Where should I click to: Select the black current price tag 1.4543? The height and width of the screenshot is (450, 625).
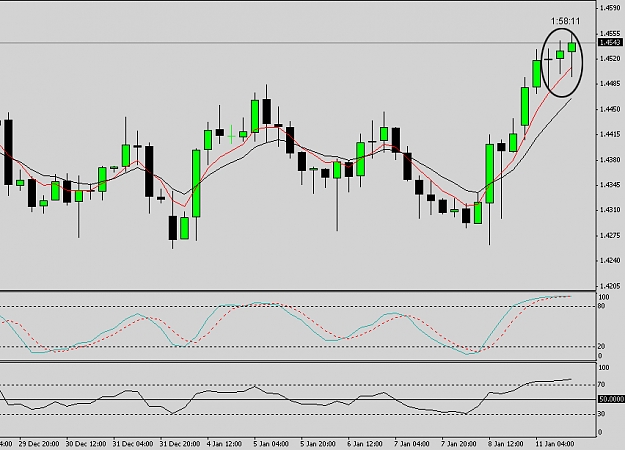coord(611,42)
